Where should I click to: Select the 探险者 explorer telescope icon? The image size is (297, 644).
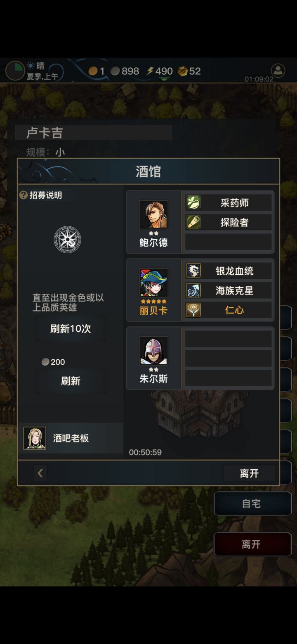pyautogui.click(x=193, y=222)
